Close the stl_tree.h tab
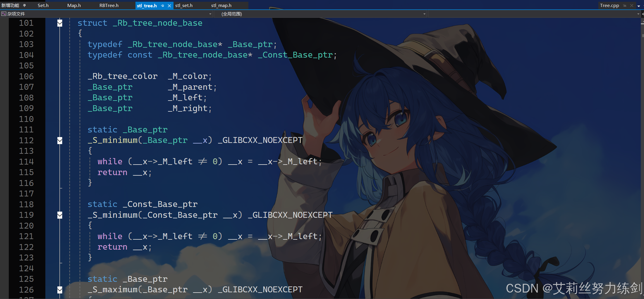The width and height of the screenshot is (644, 299). coord(169,6)
